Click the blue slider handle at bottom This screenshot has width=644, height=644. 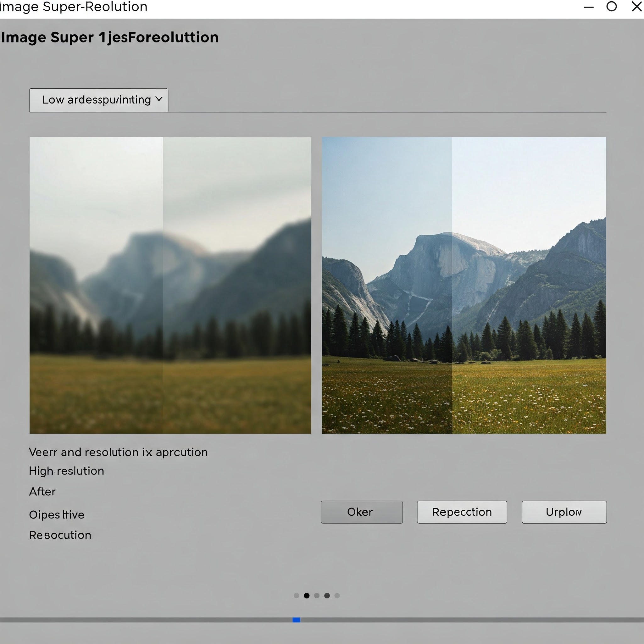tap(296, 620)
